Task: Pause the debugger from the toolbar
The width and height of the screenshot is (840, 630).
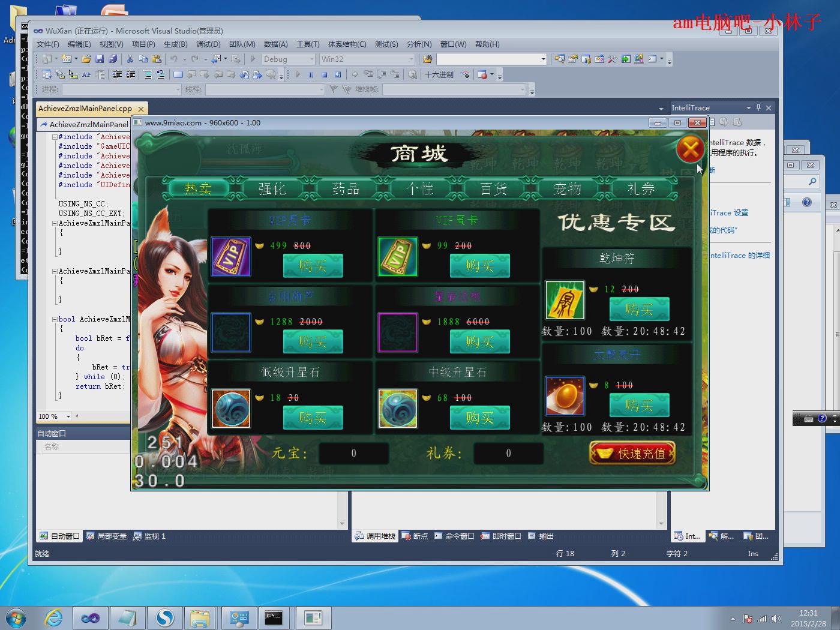Action: [x=311, y=74]
